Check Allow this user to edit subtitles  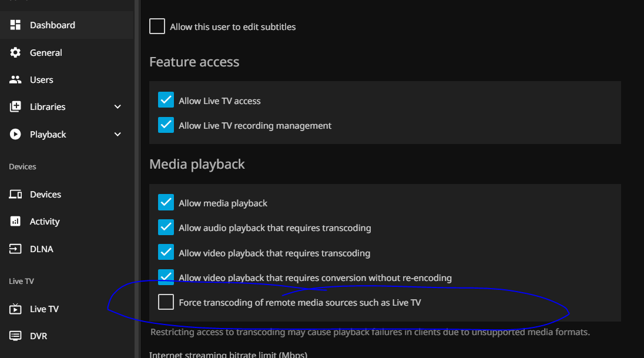tap(157, 26)
